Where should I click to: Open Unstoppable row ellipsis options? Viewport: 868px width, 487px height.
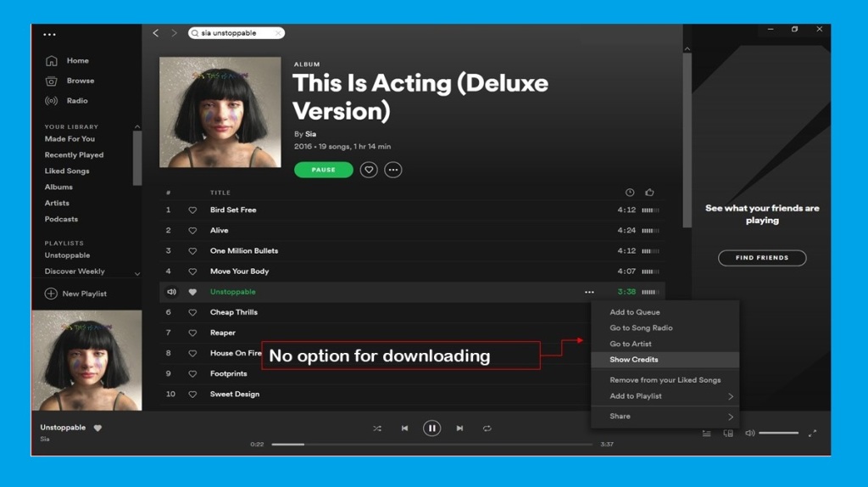pyautogui.click(x=590, y=292)
